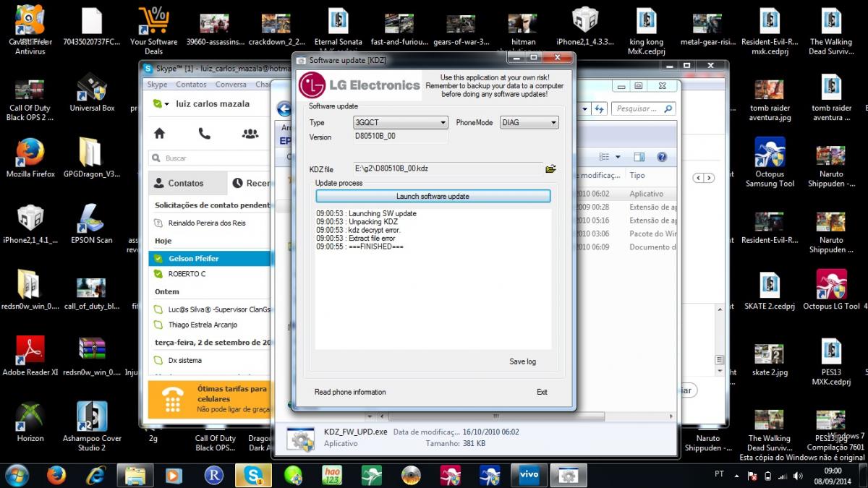868x488 pixels.
Task: Click the Explorer help question mark icon
Action: (x=661, y=157)
